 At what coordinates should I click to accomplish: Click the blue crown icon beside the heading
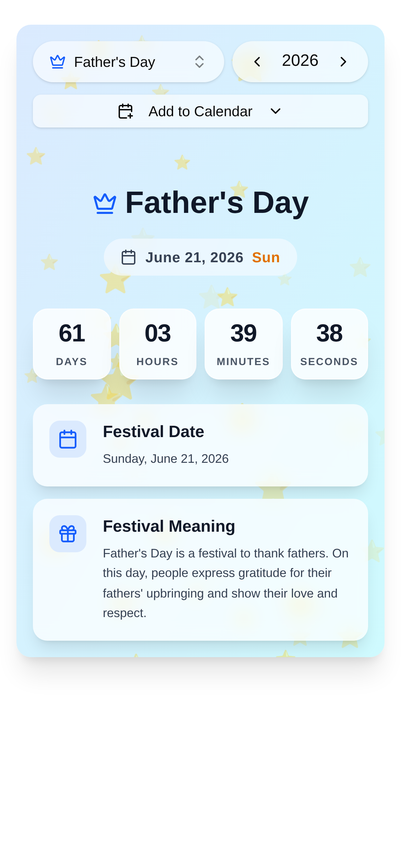click(105, 203)
